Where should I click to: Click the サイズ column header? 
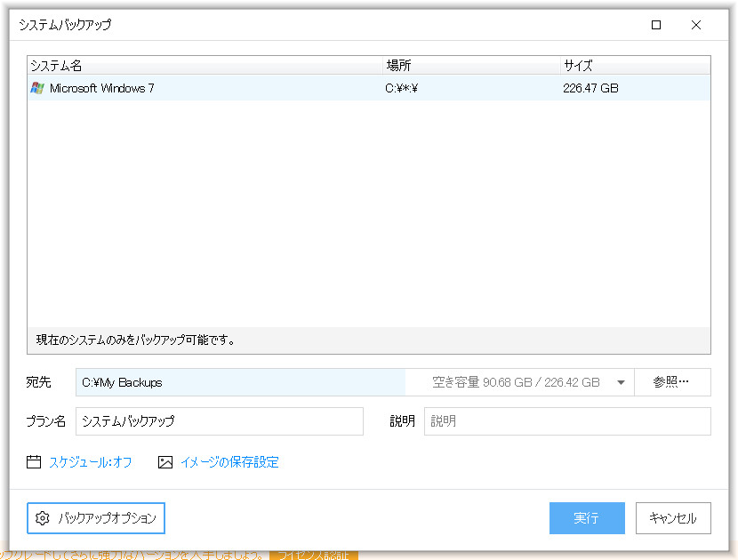(x=636, y=66)
